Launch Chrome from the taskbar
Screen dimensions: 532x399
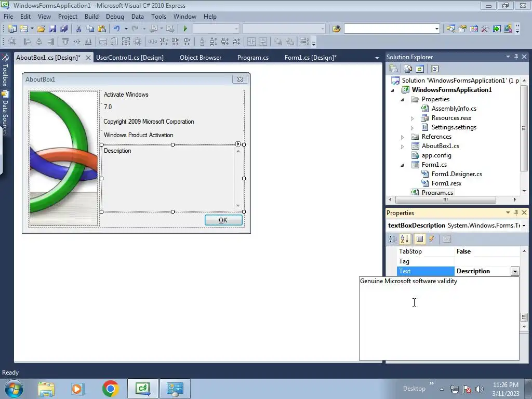(110, 389)
